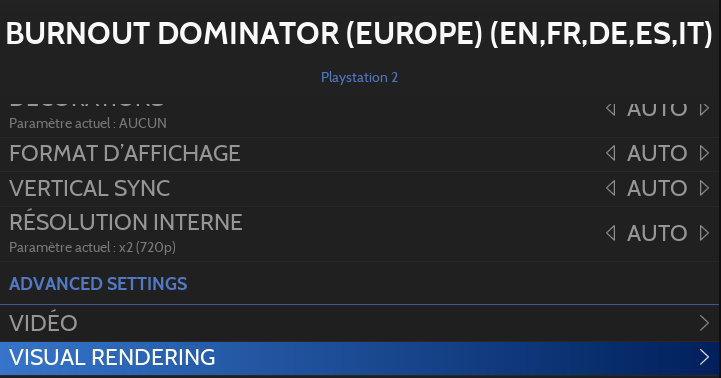The height and width of the screenshot is (378, 721).
Task: Expand Visual Rendering using its right chevron
Action: click(704, 357)
